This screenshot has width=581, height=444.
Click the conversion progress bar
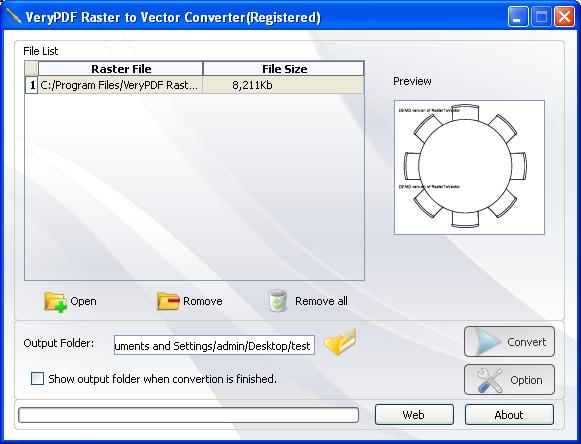tap(188, 415)
